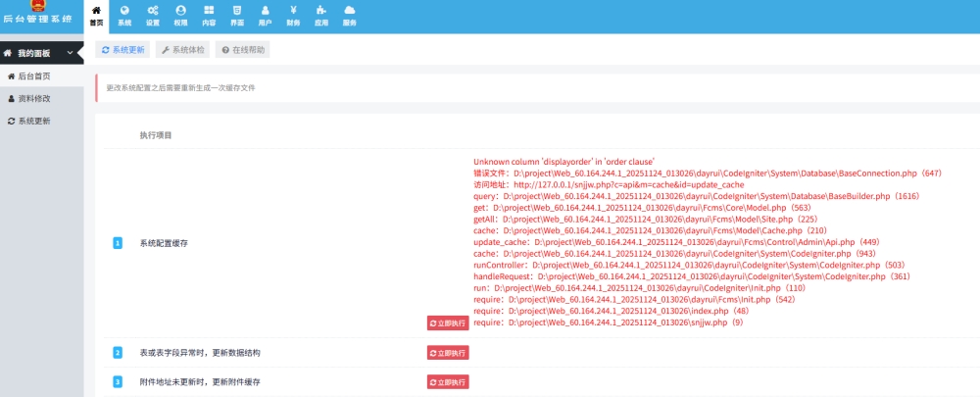The width and height of the screenshot is (980, 397).
Task: Open the 应用 puzzle-piece icon
Action: click(x=321, y=15)
